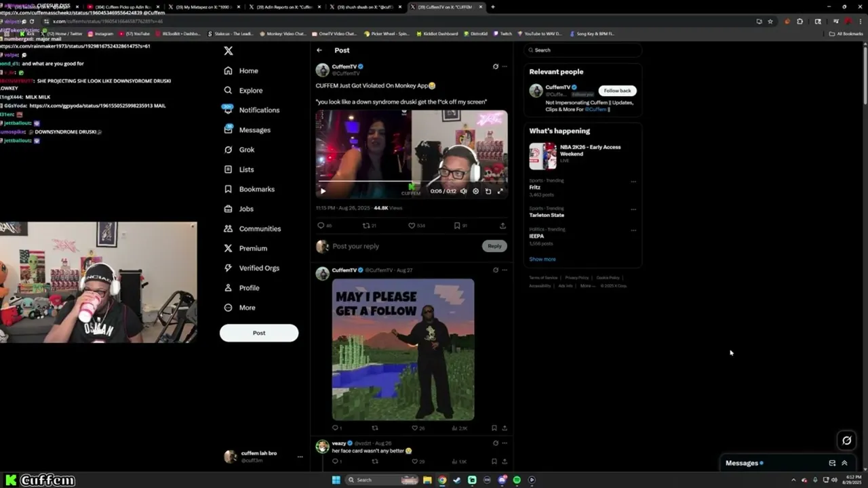The height and width of the screenshot is (488, 868).
Task: Toggle picture-in-picture on the video
Action: [488, 191]
